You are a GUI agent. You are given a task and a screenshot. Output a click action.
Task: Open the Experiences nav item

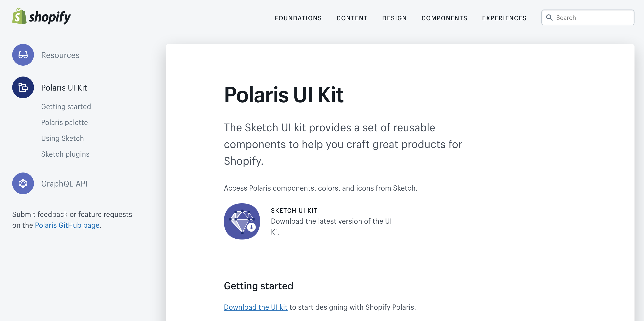point(504,18)
